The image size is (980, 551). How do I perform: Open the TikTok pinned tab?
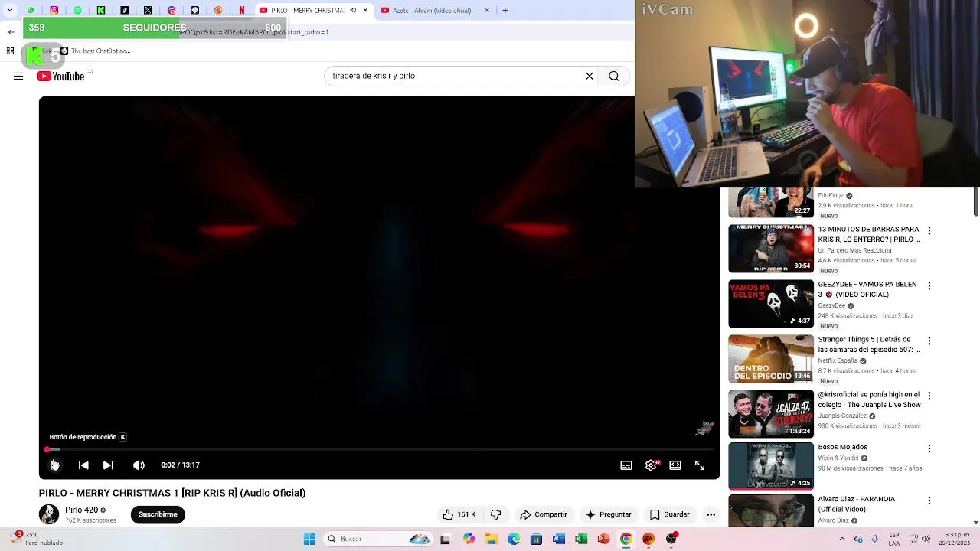pos(125,10)
